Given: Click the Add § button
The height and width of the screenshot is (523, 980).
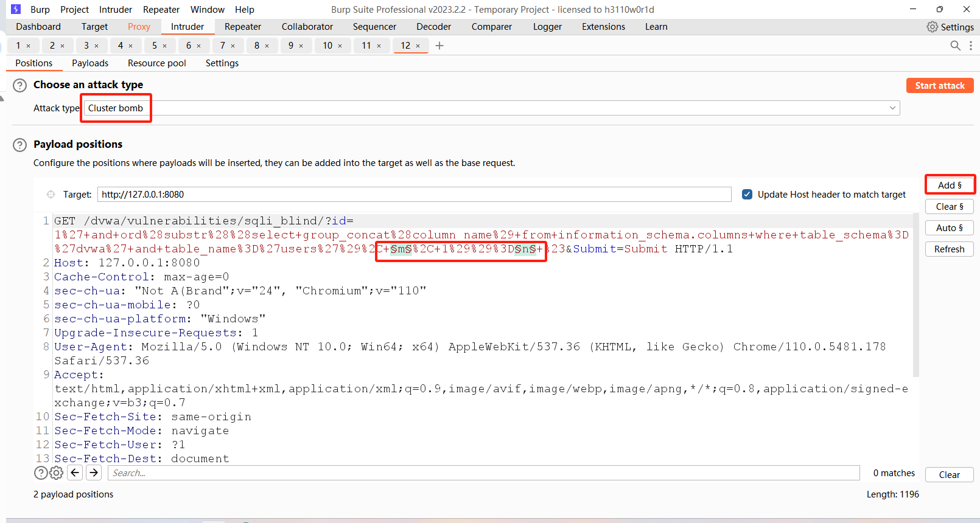Looking at the screenshot, I should pos(950,185).
